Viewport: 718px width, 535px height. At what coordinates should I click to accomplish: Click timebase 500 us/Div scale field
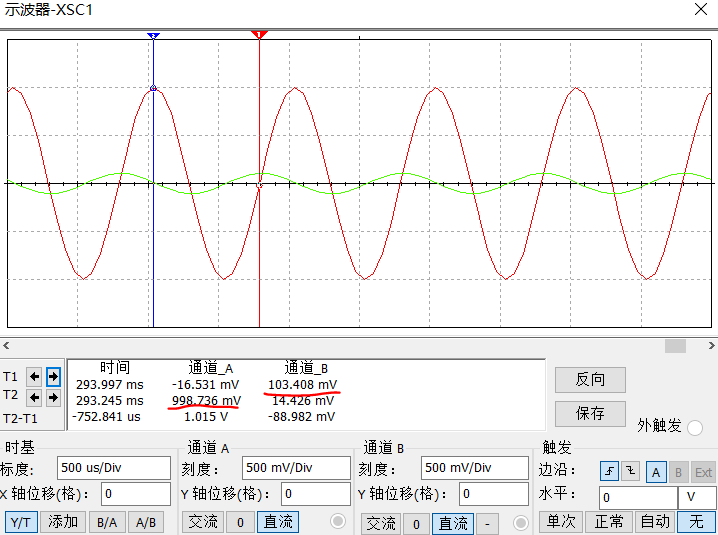pos(114,468)
